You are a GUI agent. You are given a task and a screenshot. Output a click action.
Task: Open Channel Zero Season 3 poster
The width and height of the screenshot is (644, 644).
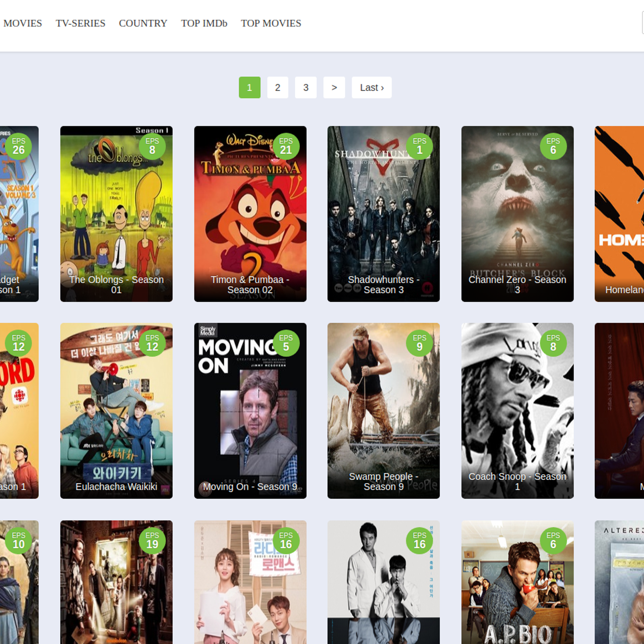pyautogui.click(x=517, y=214)
